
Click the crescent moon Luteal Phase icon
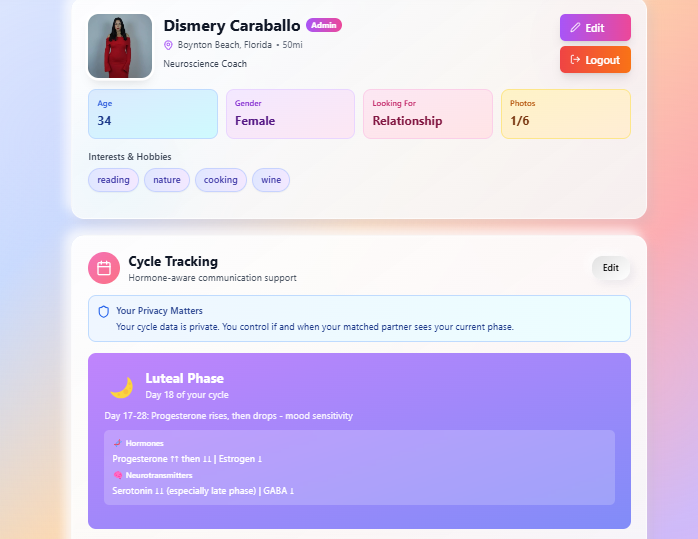121,387
